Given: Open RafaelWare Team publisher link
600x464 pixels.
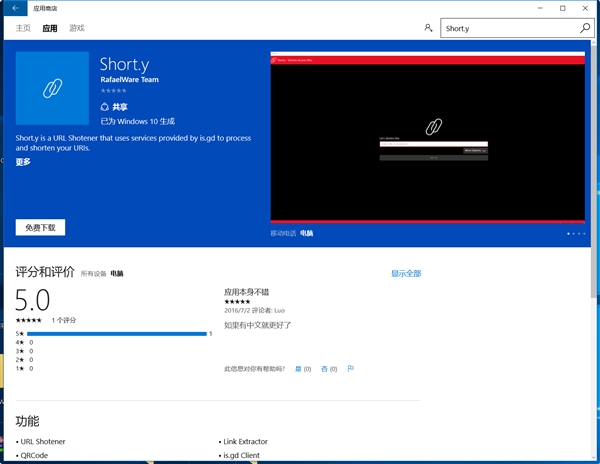Looking at the screenshot, I should (129, 80).
